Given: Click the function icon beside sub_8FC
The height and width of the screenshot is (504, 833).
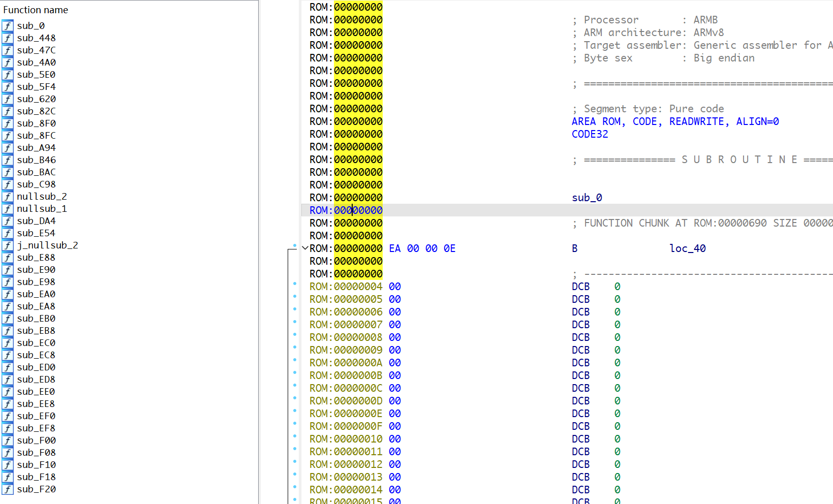Looking at the screenshot, I should (x=8, y=136).
